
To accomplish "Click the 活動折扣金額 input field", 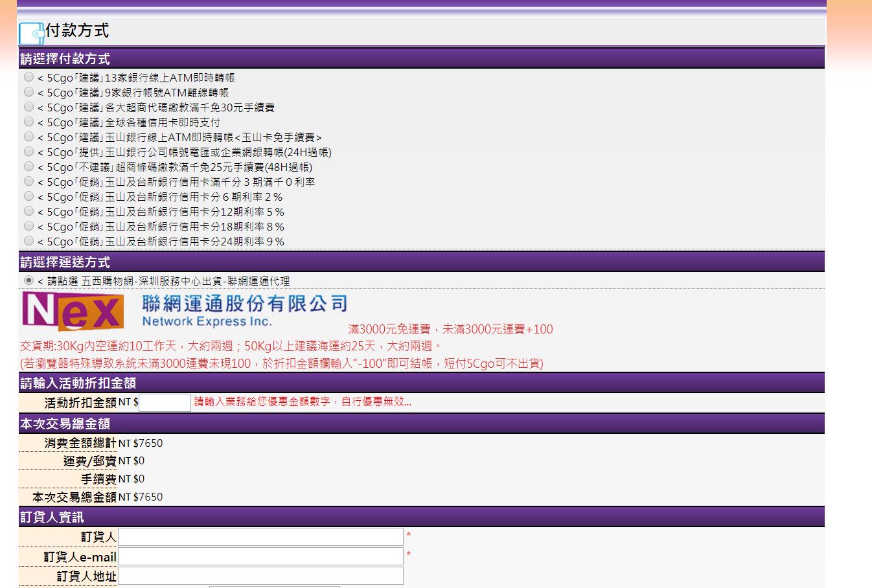I will coord(165,403).
